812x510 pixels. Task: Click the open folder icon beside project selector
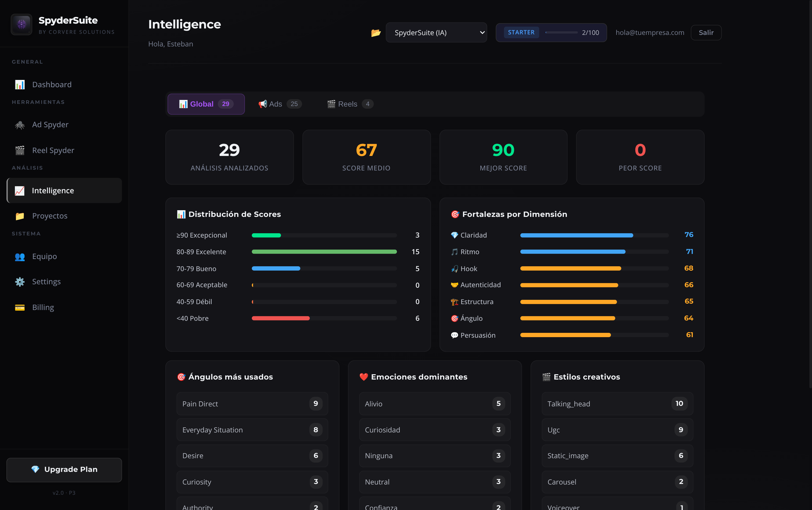tap(376, 33)
